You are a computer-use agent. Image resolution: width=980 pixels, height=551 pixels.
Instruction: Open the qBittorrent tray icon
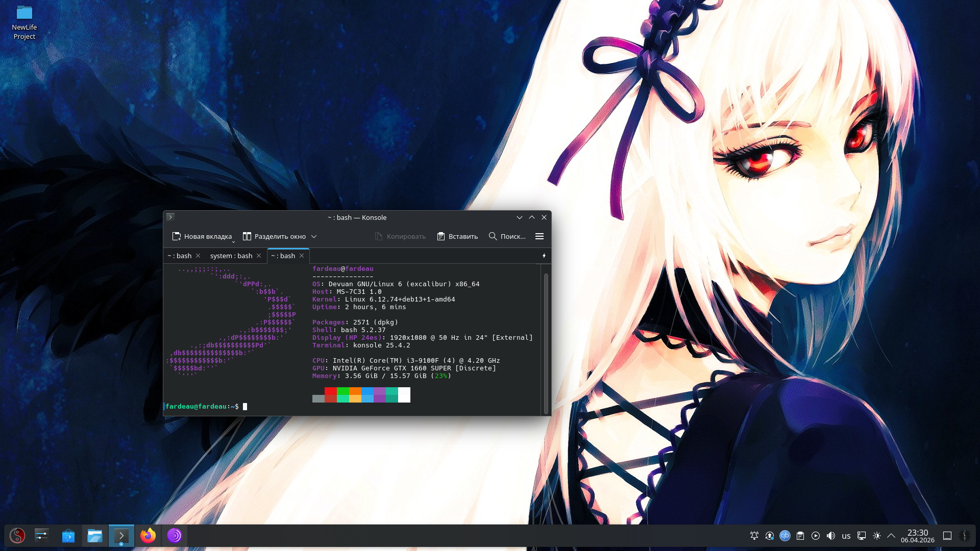point(785,536)
